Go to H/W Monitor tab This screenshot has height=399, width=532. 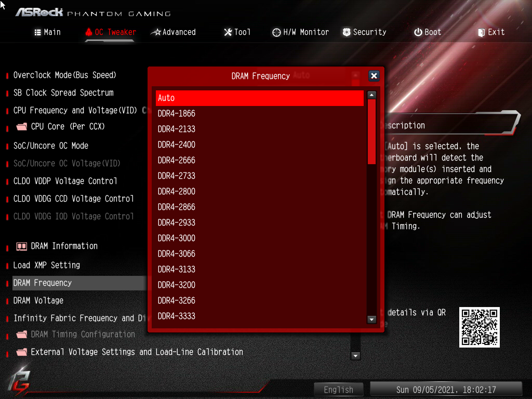tap(301, 32)
